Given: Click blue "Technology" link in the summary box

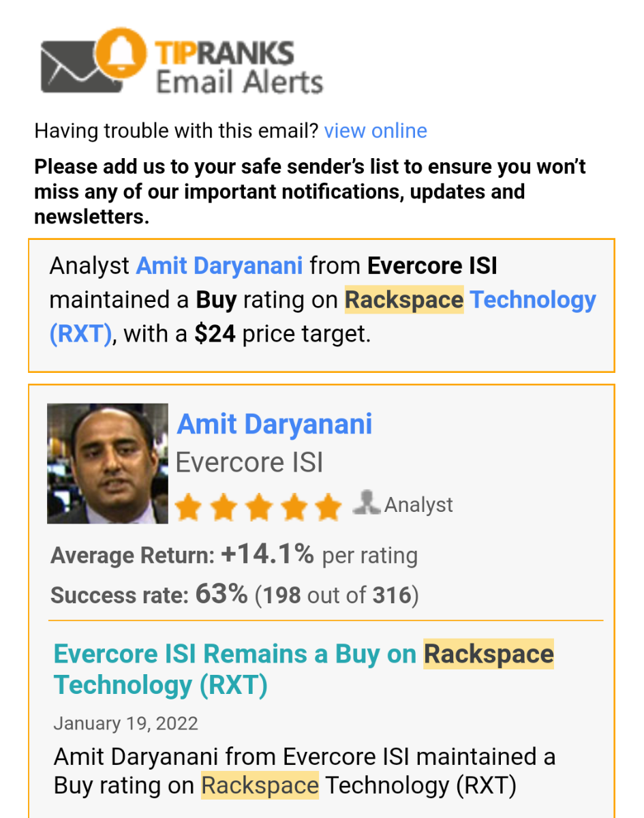Looking at the screenshot, I should (x=533, y=300).
